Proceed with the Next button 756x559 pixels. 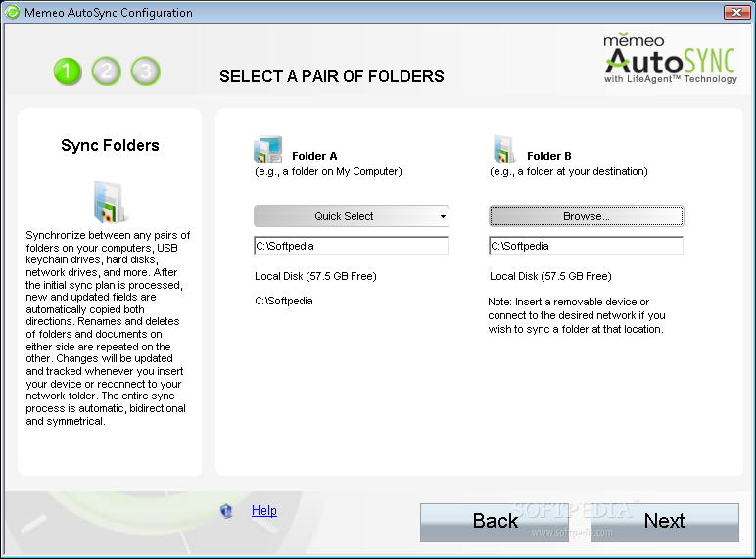664,523
